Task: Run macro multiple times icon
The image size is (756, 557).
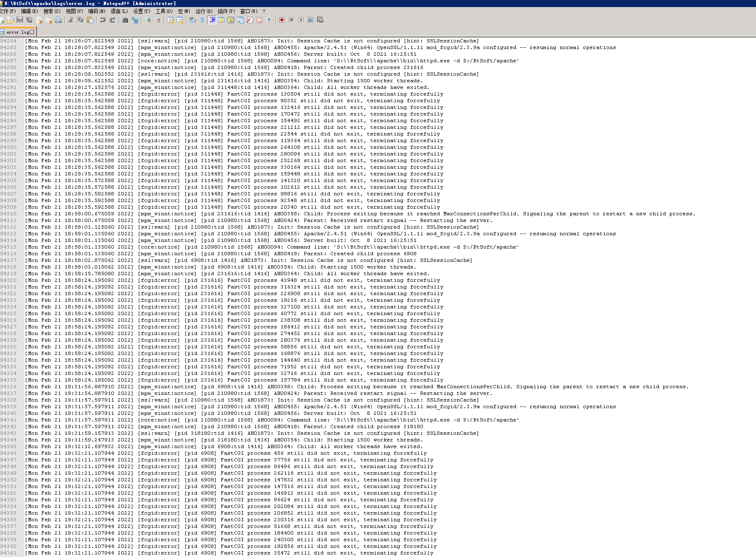Action: 311,20
